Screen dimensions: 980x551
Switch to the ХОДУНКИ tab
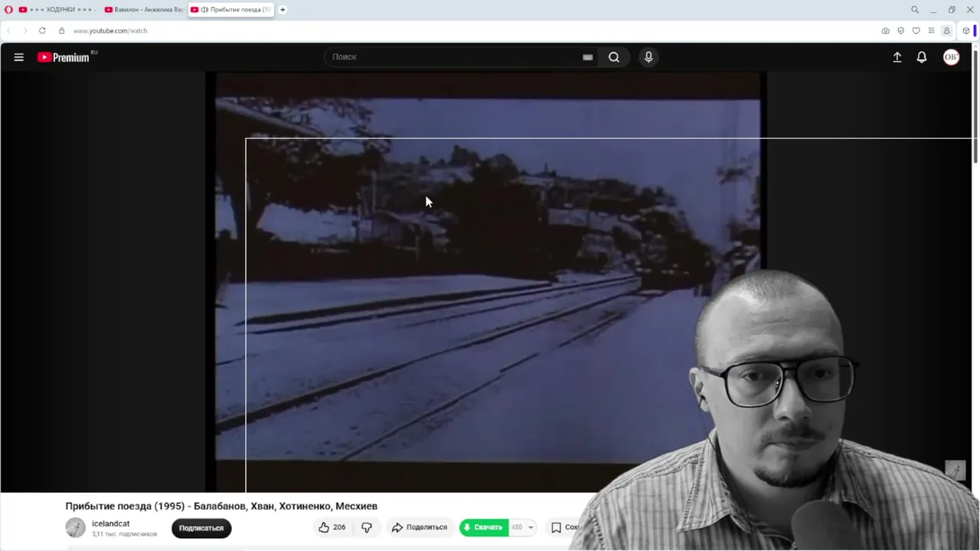pos(57,10)
